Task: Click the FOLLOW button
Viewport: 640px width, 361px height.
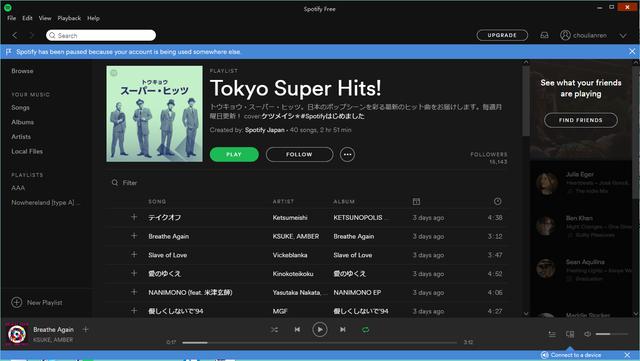Action: (x=299, y=154)
